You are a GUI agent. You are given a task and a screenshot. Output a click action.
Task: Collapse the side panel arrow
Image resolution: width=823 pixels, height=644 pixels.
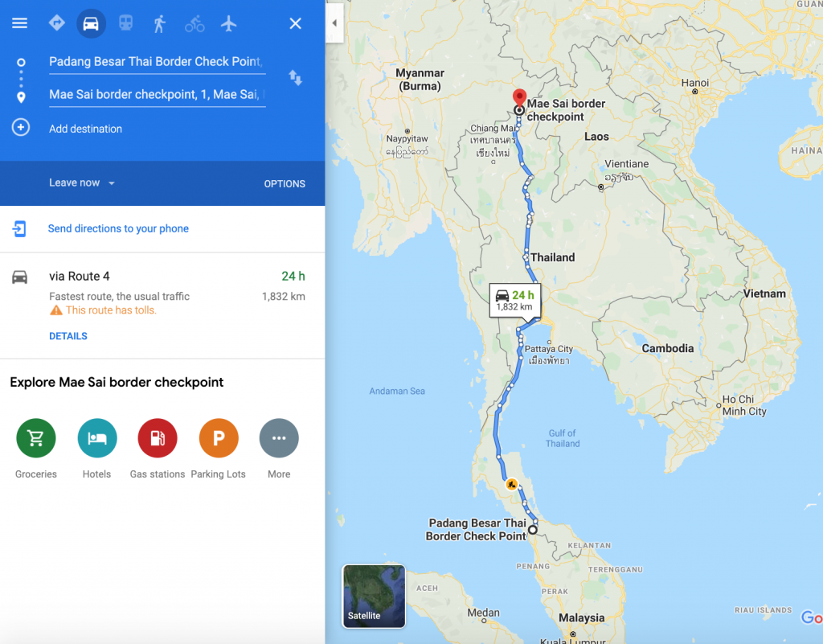tap(334, 23)
